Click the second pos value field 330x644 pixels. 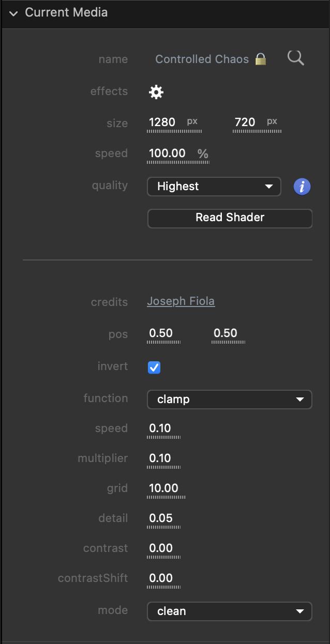pos(226,333)
